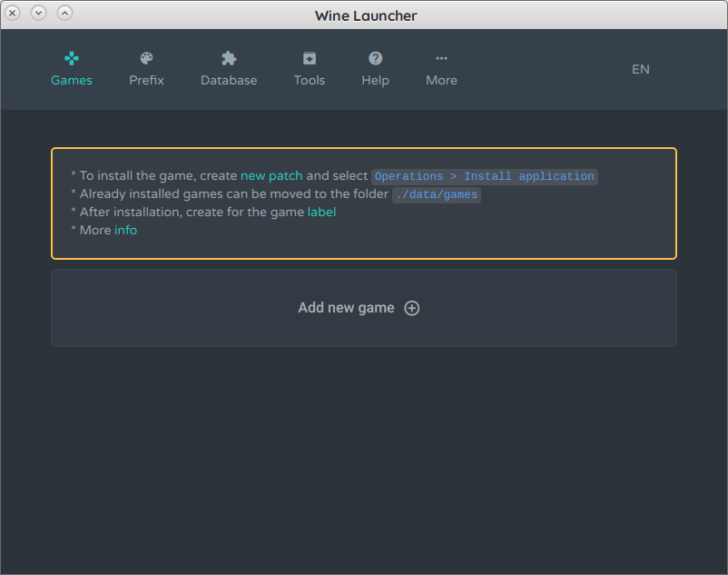Open the Database tab label

(229, 80)
